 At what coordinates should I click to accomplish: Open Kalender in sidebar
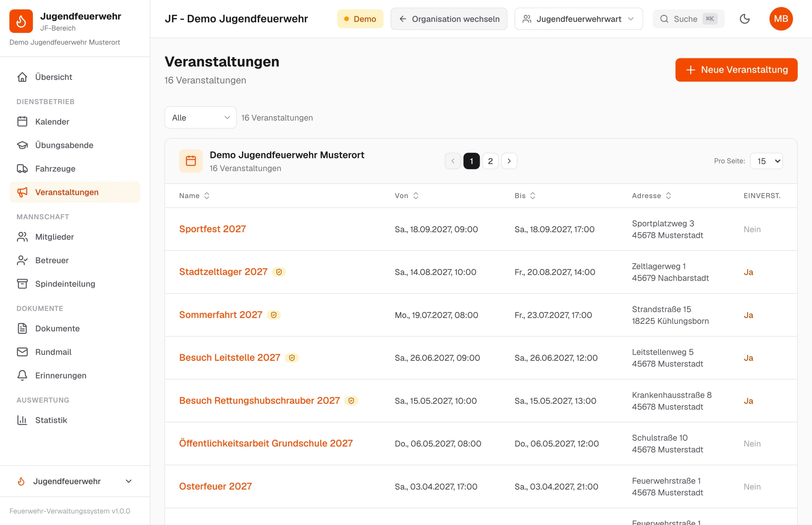(75, 122)
